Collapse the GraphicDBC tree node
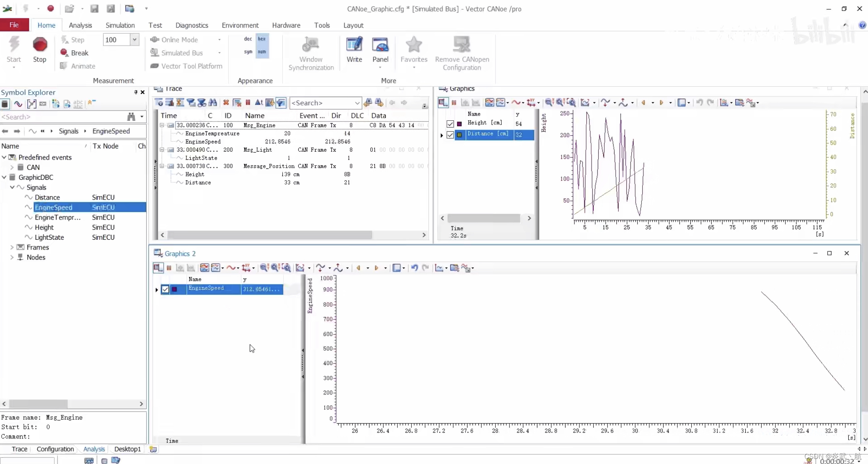Screen dimensions: 868x464 coord(4,177)
